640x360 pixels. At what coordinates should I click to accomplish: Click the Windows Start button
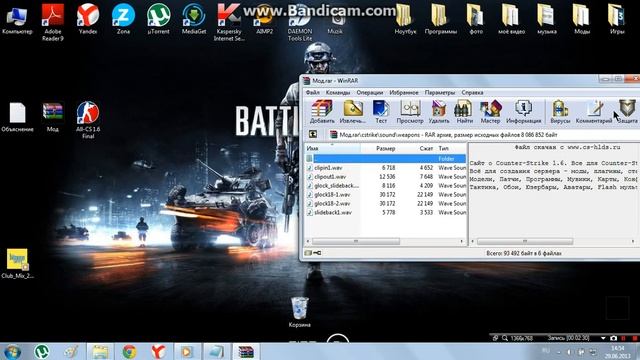point(12,351)
